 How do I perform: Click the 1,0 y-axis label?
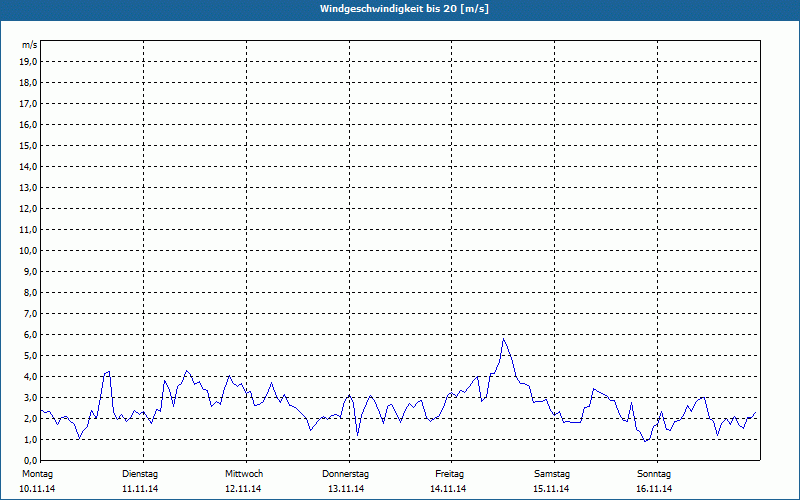tap(29, 440)
